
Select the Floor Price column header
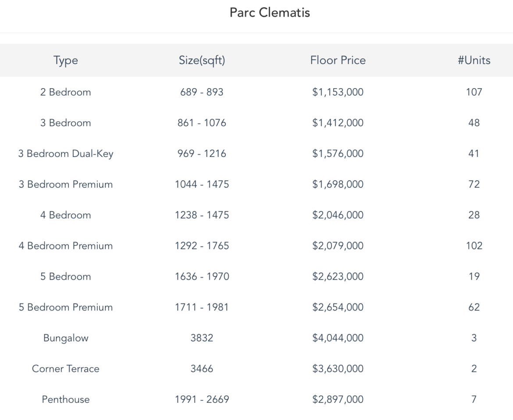click(338, 61)
